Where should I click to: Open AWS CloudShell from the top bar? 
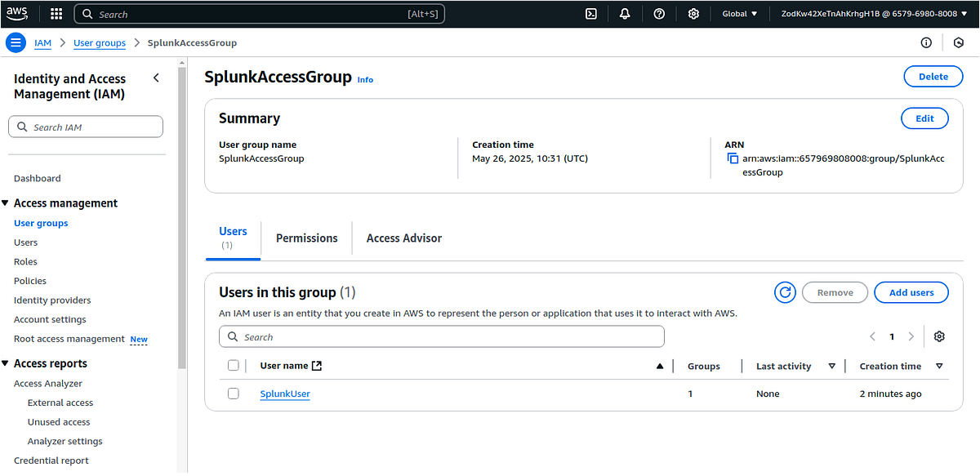pyautogui.click(x=590, y=13)
